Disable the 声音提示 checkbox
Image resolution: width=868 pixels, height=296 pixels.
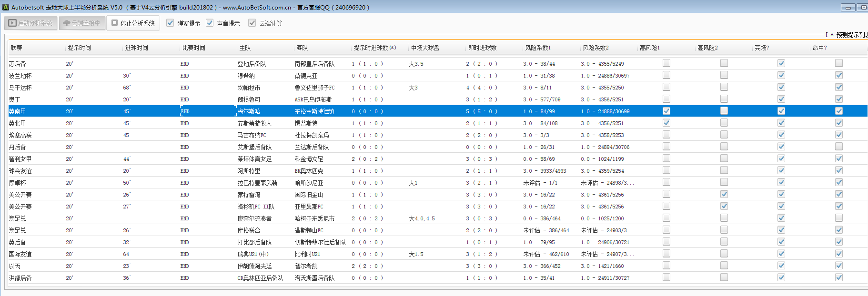point(210,23)
